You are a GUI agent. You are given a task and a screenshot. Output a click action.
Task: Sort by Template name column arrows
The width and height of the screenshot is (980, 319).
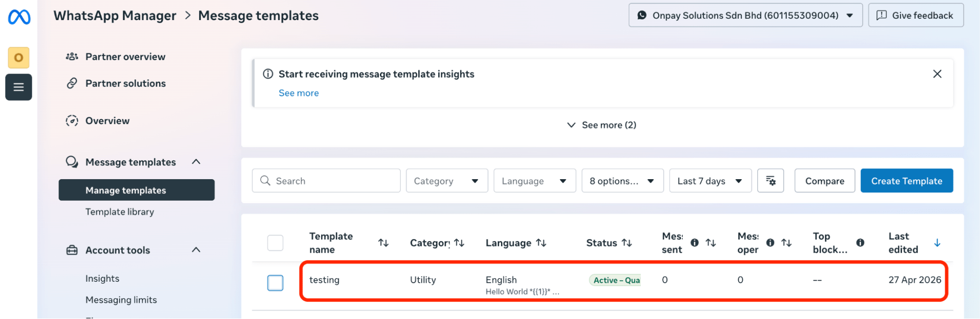click(x=383, y=243)
